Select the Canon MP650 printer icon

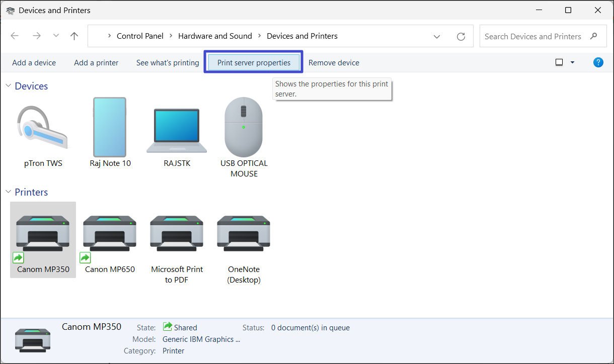tap(110, 234)
